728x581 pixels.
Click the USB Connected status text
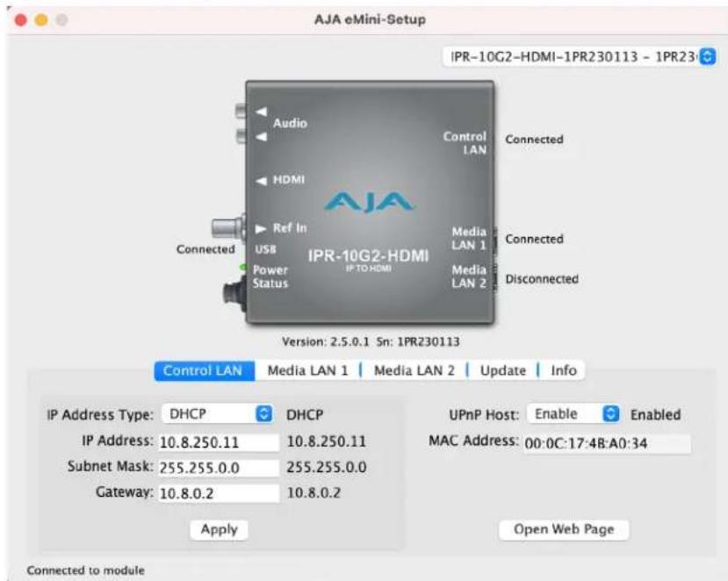tap(205, 249)
